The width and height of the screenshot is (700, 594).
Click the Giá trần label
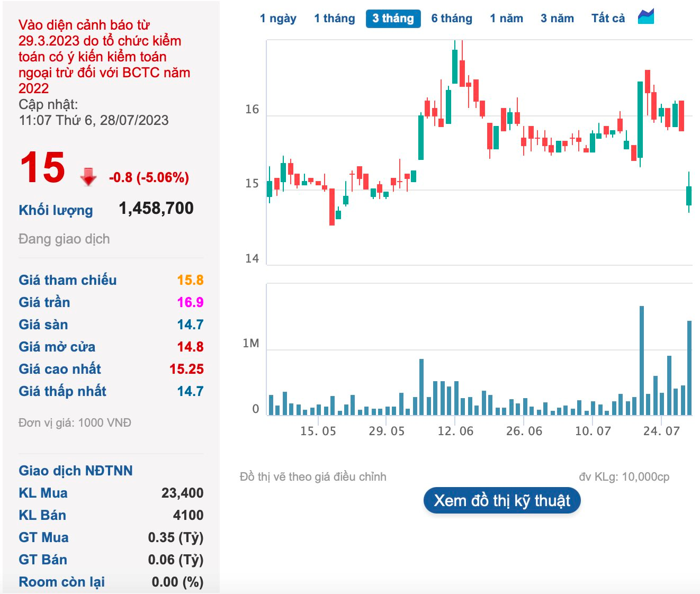tap(44, 302)
